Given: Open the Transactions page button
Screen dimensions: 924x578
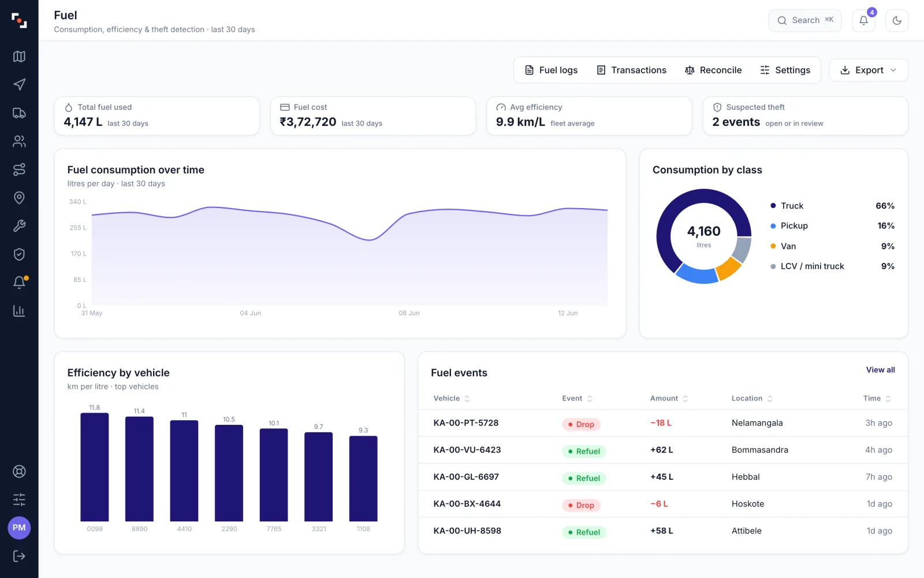Looking at the screenshot, I should 631,70.
